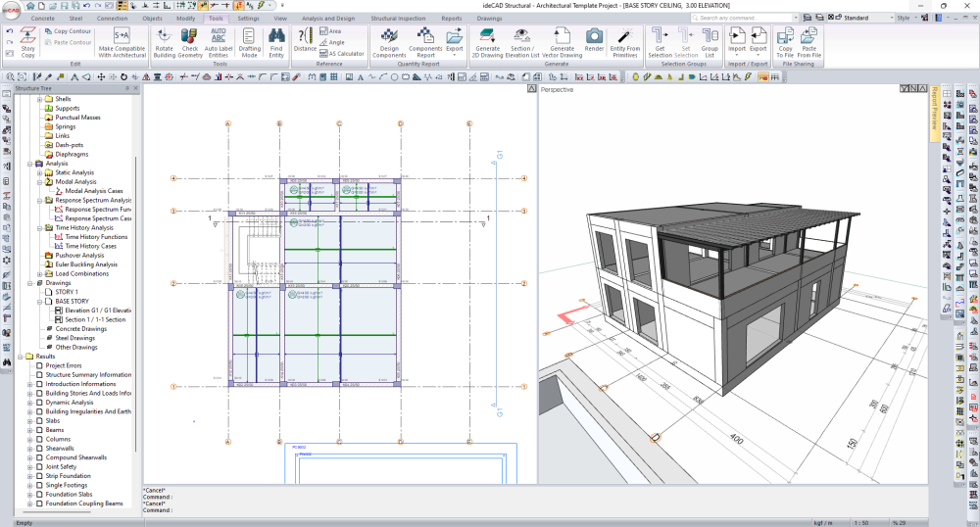The height and width of the screenshot is (527, 980).
Task: Click the Copy Contour button
Action: point(68,31)
